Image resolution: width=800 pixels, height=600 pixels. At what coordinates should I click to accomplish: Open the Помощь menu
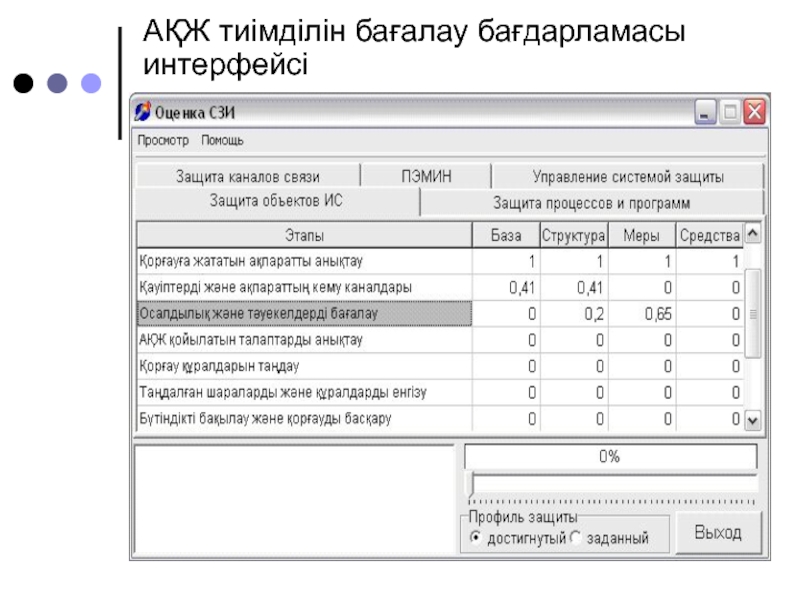pos(222,140)
